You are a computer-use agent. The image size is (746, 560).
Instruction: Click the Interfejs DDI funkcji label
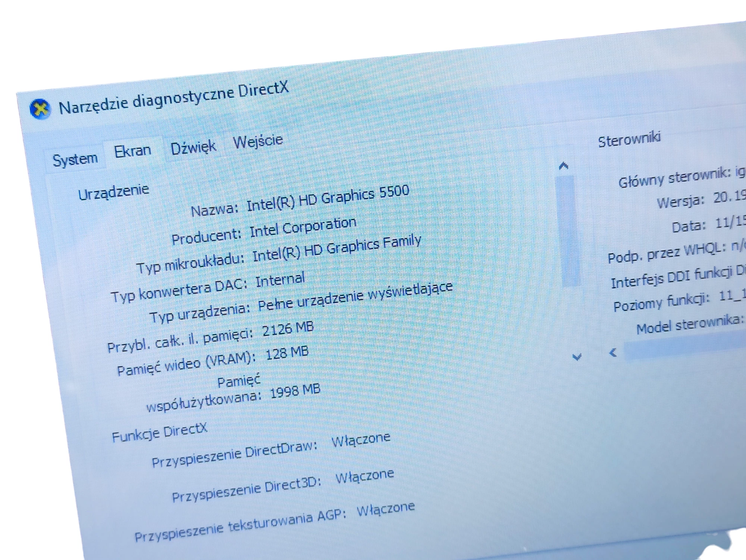(x=672, y=279)
